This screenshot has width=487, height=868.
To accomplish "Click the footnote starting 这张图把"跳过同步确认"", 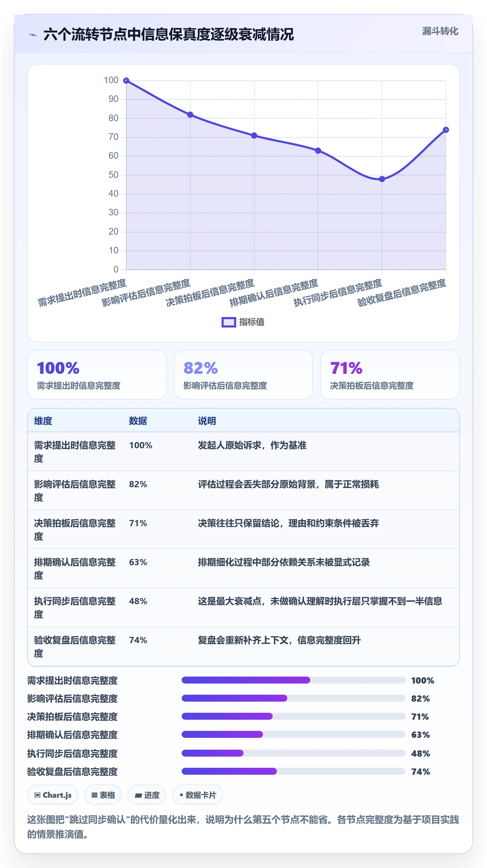I will coord(243,827).
